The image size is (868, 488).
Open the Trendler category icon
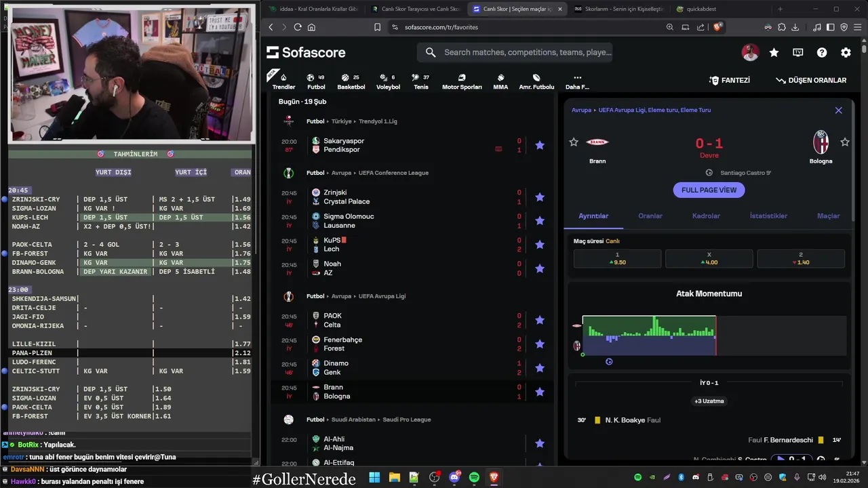283,81
